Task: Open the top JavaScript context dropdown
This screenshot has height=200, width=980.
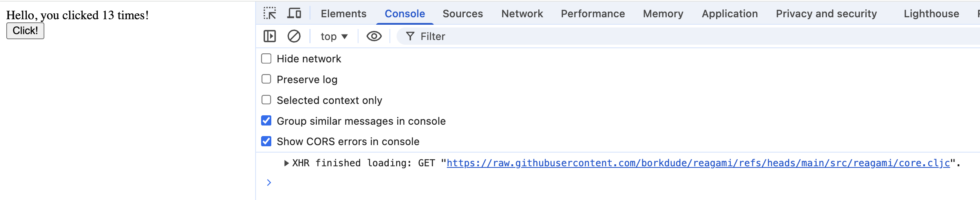Action: pos(334,36)
